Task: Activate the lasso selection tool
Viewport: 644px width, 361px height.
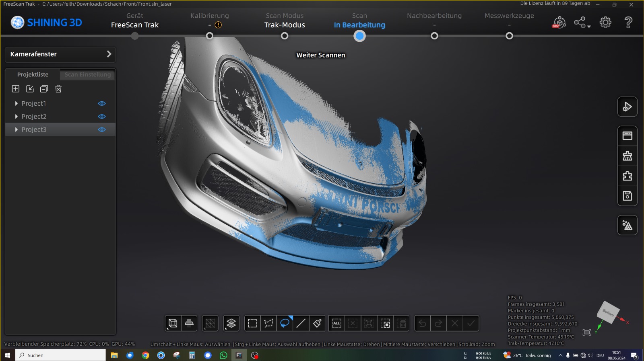Action: 285,323
